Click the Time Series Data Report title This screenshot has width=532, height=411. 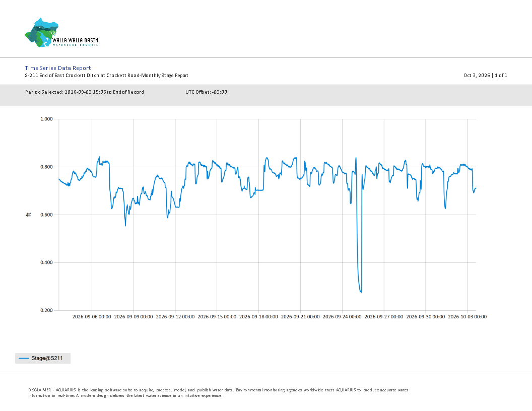[x=57, y=68]
